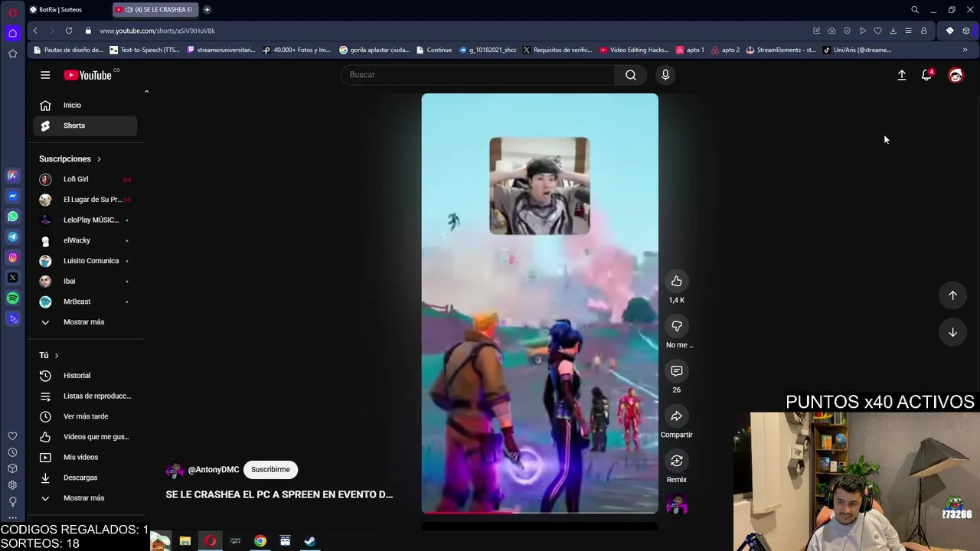Viewport: 980px width, 551px height.
Task: Open File Explorer from the taskbar
Action: tap(185, 541)
